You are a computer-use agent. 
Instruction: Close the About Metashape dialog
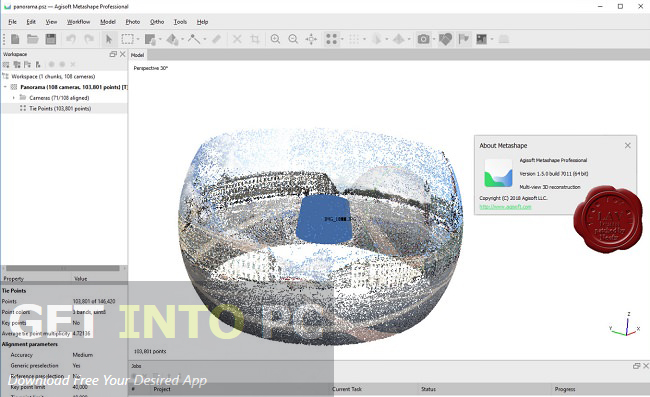(x=628, y=145)
